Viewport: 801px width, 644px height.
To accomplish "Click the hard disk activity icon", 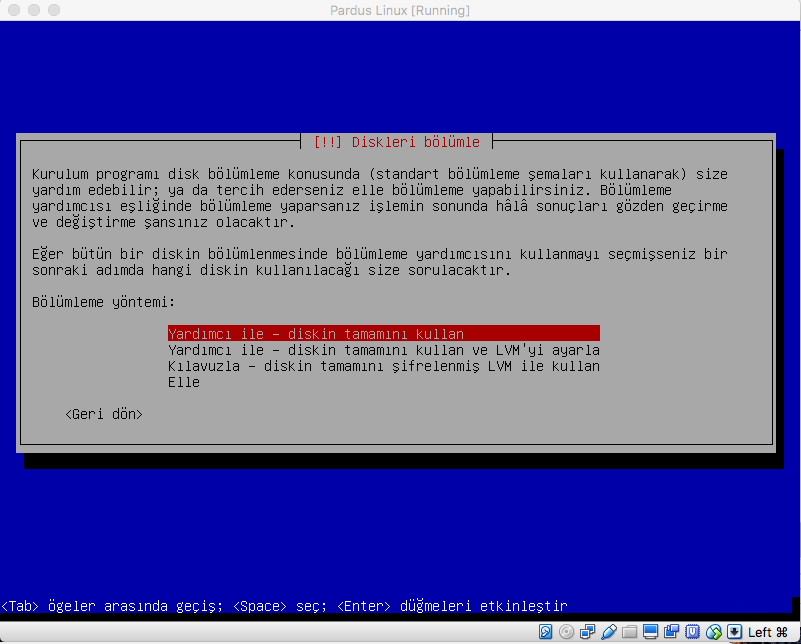I will click(x=546, y=632).
